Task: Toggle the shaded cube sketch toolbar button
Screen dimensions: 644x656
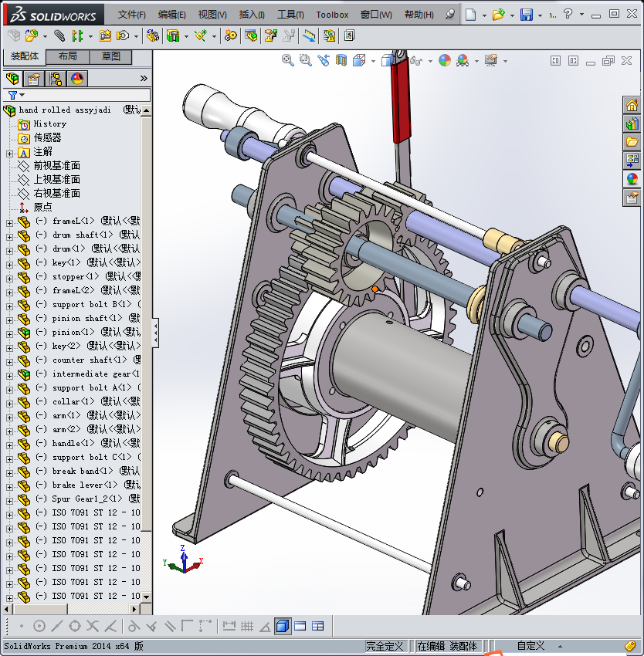Action: (283, 626)
